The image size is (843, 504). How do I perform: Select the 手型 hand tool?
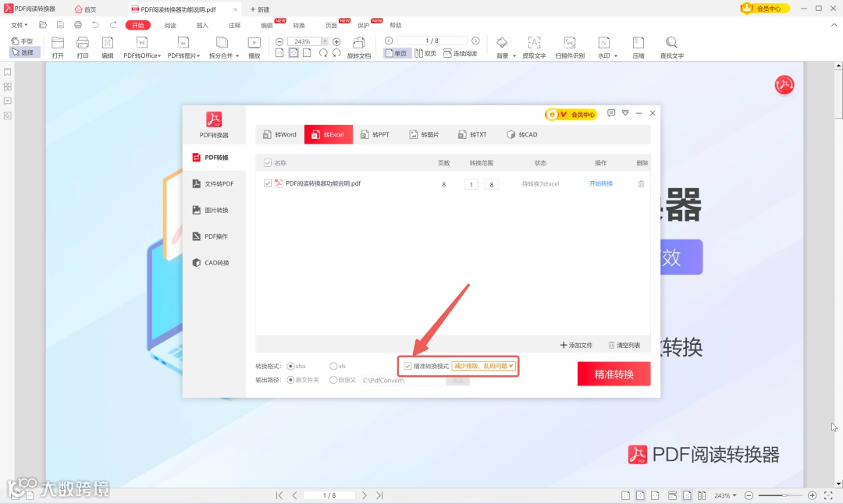22,41
